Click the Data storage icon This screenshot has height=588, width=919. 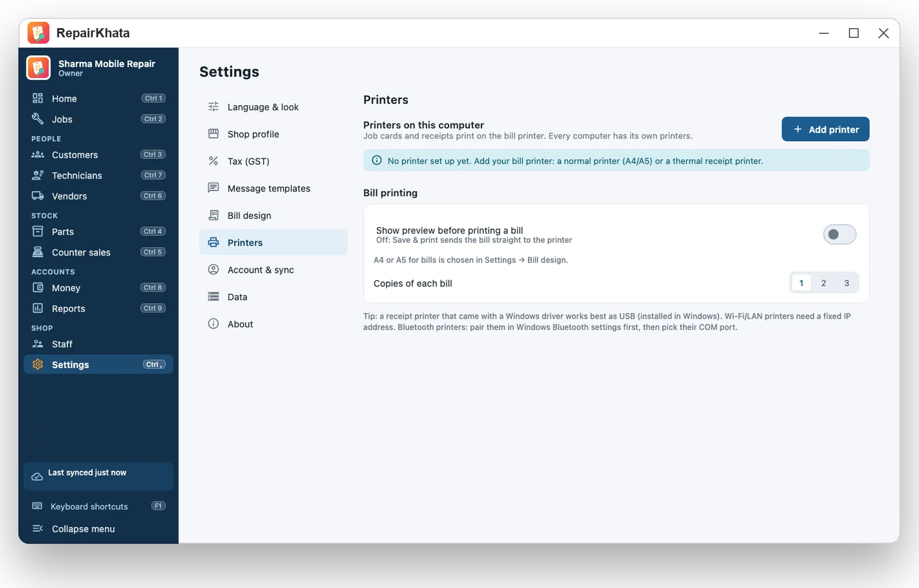(214, 297)
